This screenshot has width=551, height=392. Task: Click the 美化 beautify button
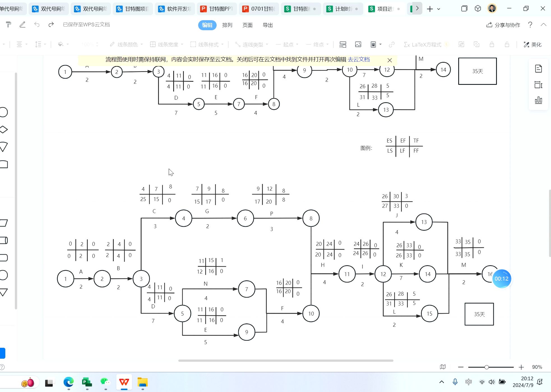[533, 45]
